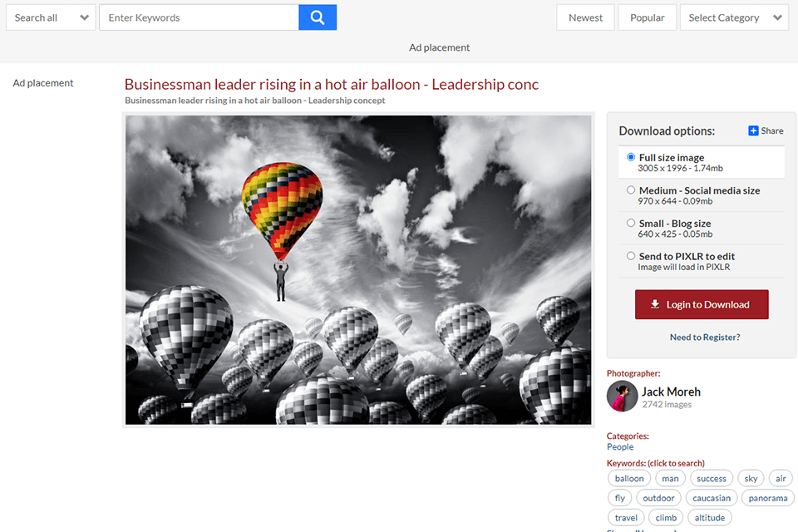798x532 pixels.
Task: Select Small - Blog size option
Action: tap(631, 223)
